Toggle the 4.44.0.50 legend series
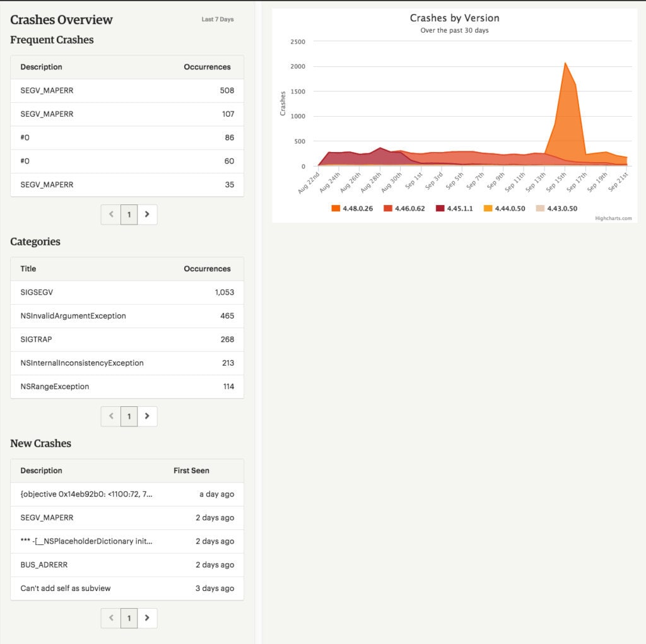The width and height of the screenshot is (646, 644). point(505,209)
